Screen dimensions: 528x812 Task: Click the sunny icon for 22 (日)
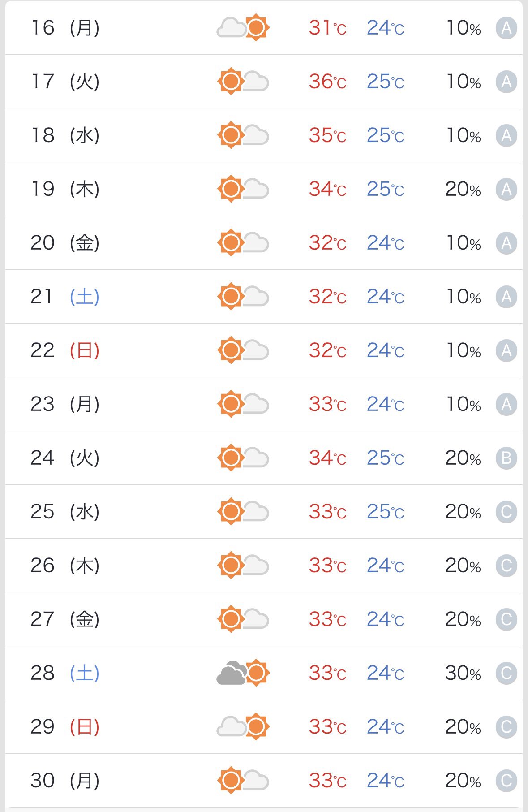tap(243, 350)
